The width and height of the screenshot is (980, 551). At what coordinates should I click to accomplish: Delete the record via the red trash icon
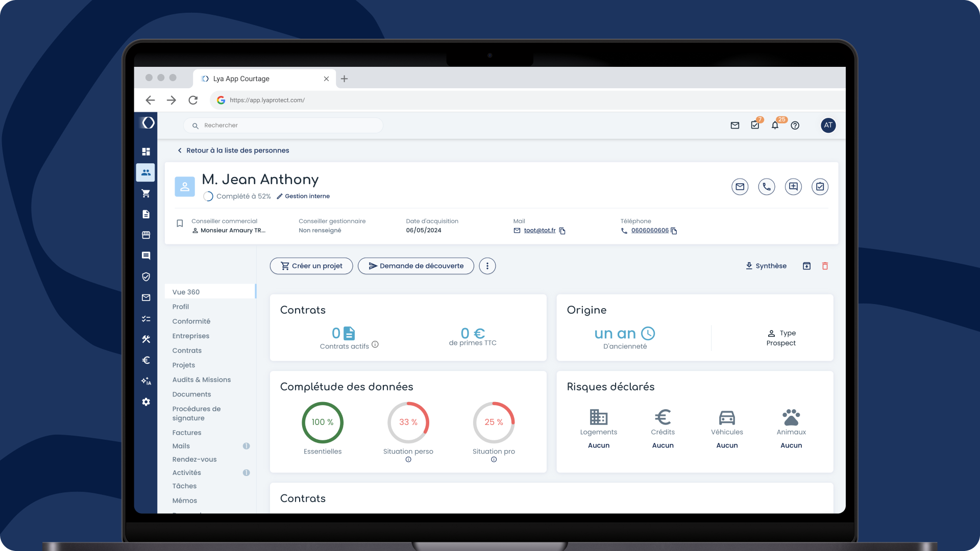coord(826,266)
